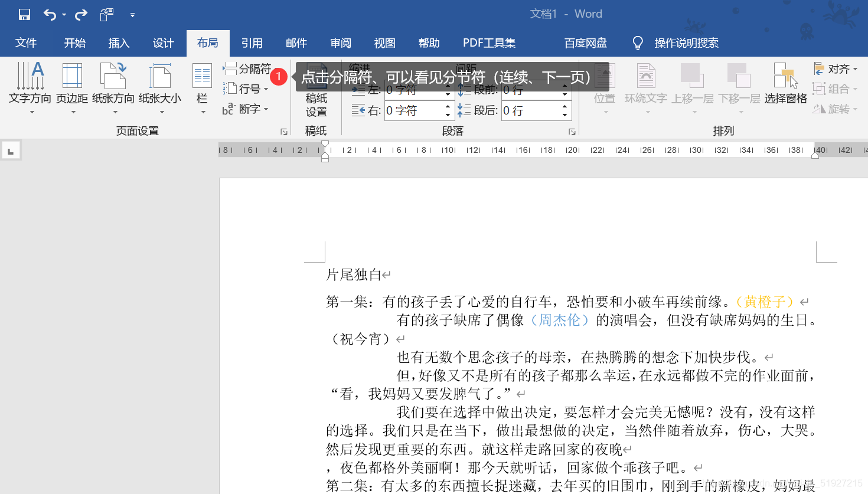Open the 页面设置 dialog launcher
Viewport: 868px width, 494px height.
coord(284,132)
